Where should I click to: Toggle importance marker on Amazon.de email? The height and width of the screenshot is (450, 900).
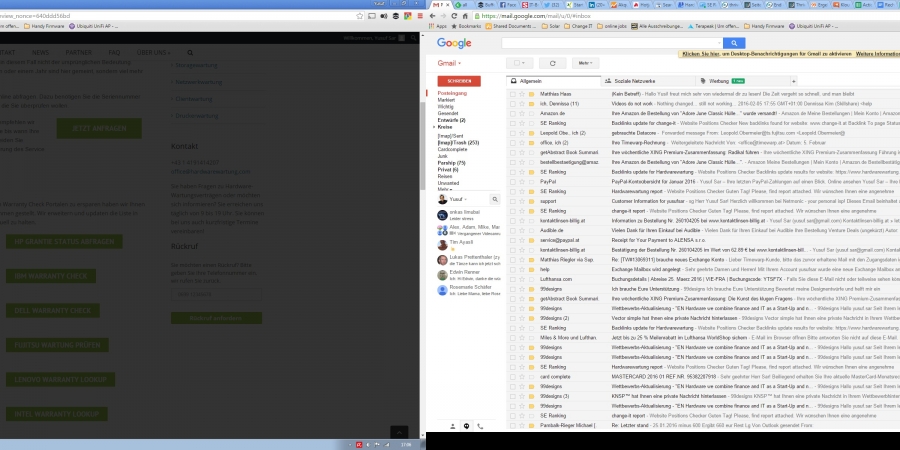pos(532,113)
